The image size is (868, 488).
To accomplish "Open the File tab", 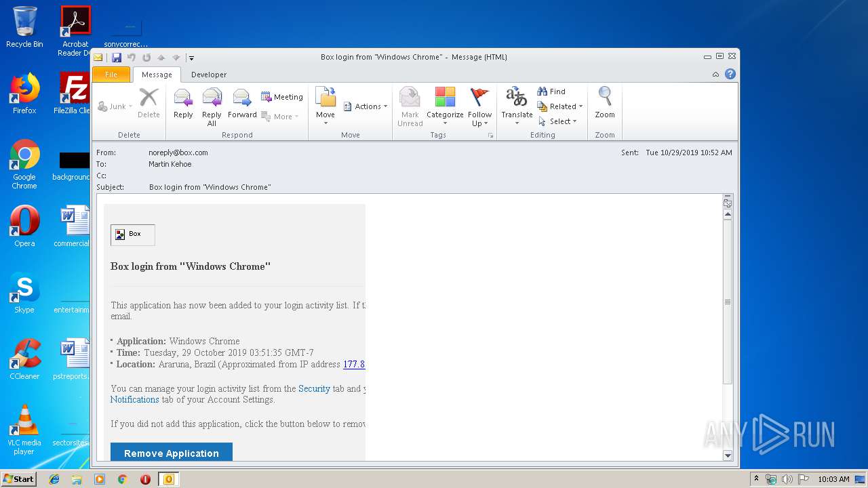I will [111, 75].
